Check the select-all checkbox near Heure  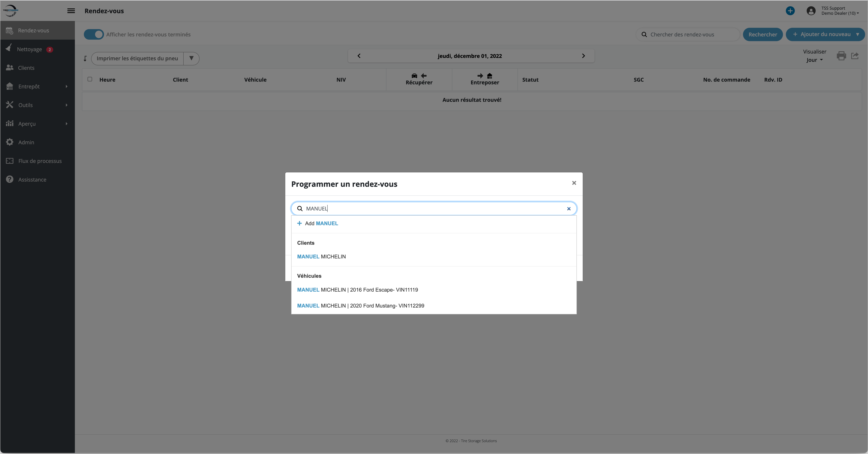pyautogui.click(x=90, y=79)
